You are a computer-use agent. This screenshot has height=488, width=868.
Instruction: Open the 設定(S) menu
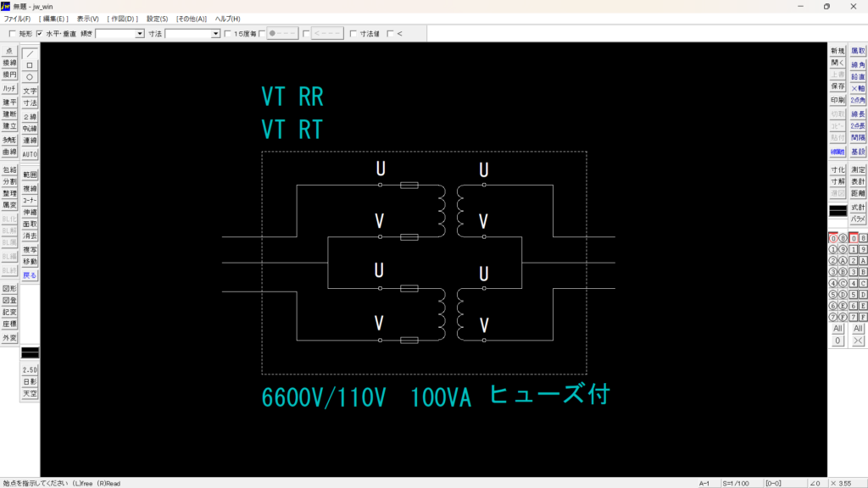[157, 19]
